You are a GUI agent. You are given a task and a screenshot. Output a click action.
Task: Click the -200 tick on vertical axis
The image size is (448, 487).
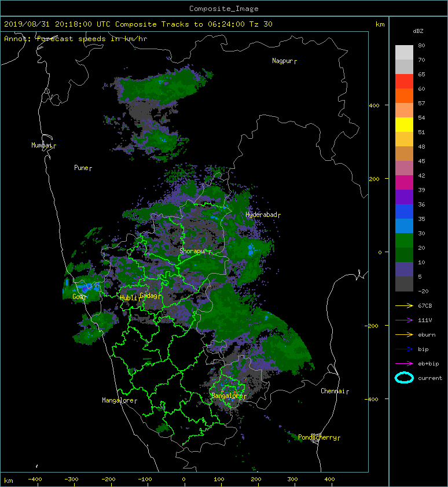(372, 326)
